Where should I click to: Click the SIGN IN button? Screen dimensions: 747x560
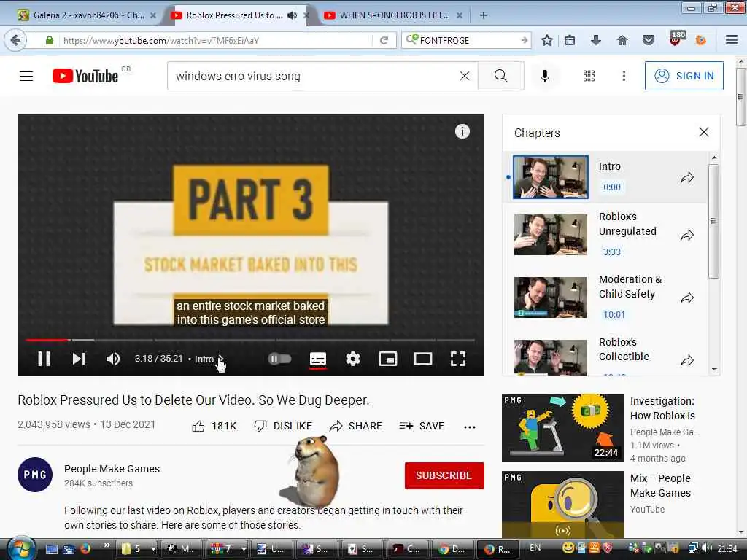[x=684, y=76]
